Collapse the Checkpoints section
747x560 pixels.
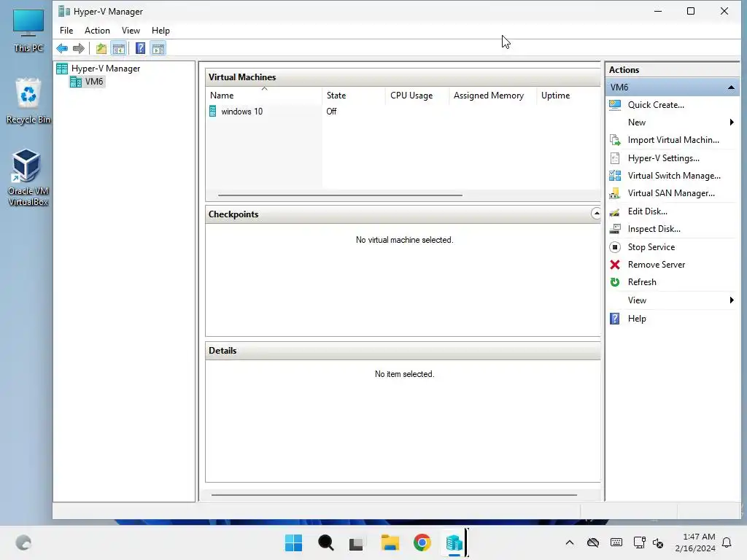pos(596,214)
